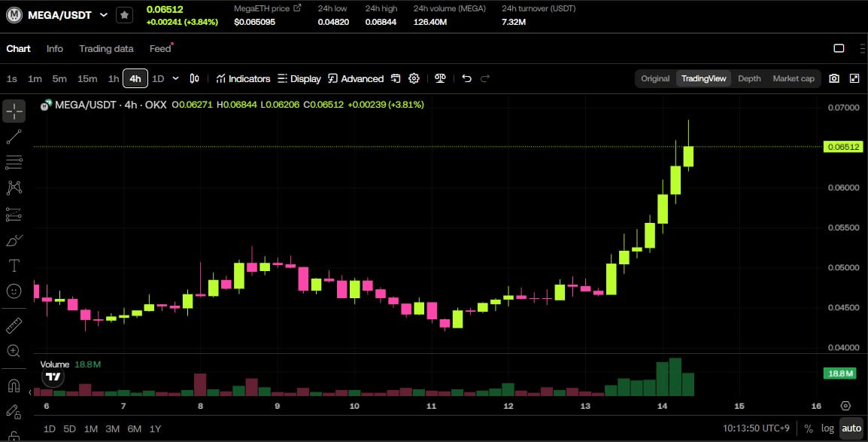Open the MegaETH price external link
The width and height of the screenshot is (868, 442).
pyautogui.click(x=297, y=8)
